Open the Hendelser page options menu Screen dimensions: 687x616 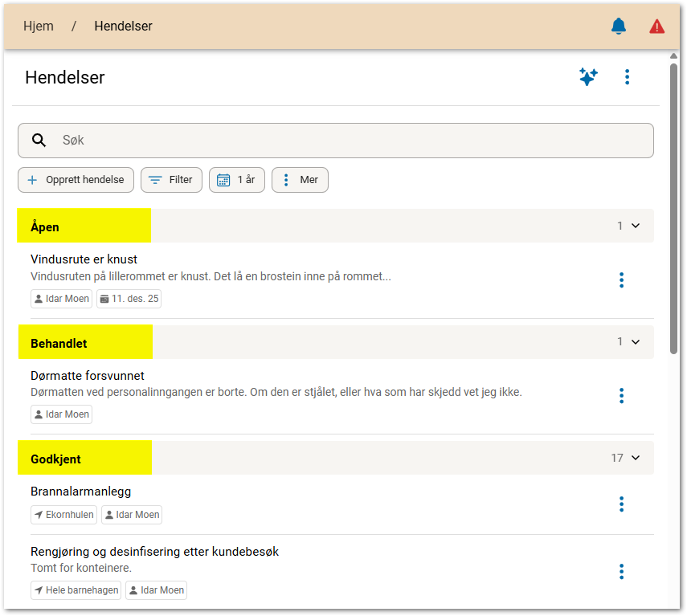click(x=627, y=77)
